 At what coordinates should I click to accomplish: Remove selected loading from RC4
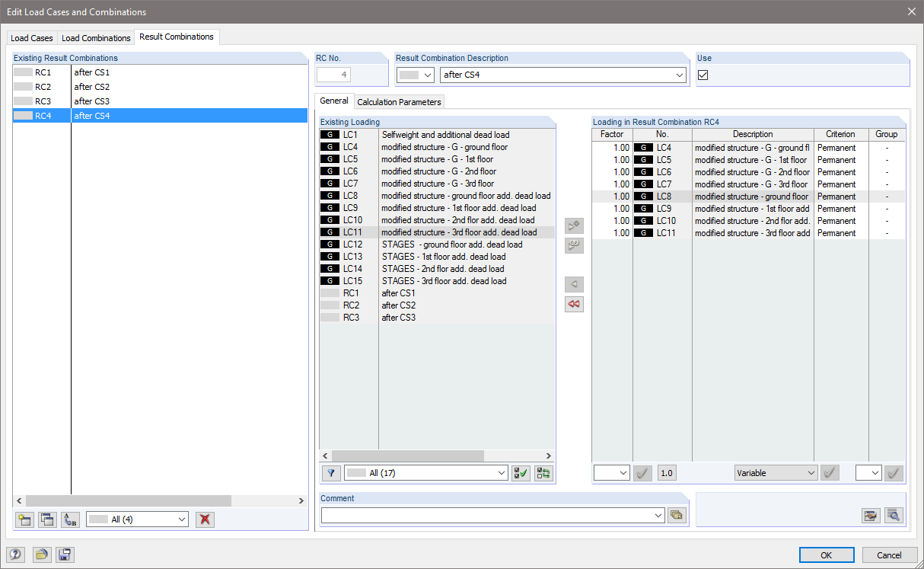click(574, 285)
